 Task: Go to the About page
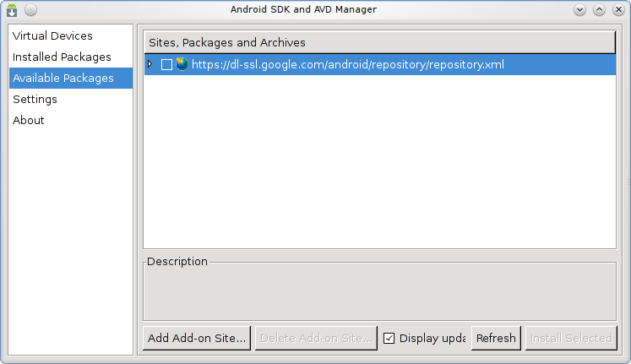click(x=29, y=121)
